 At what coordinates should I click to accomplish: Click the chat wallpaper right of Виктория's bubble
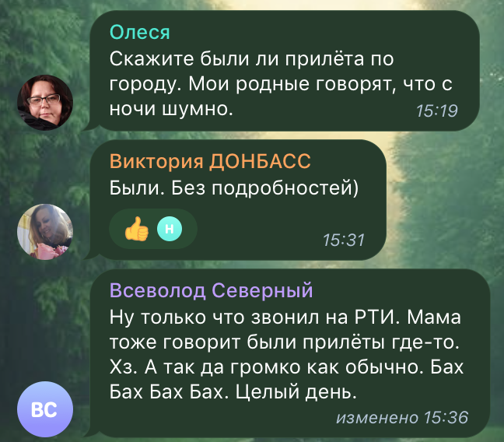[x=443, y=199]
